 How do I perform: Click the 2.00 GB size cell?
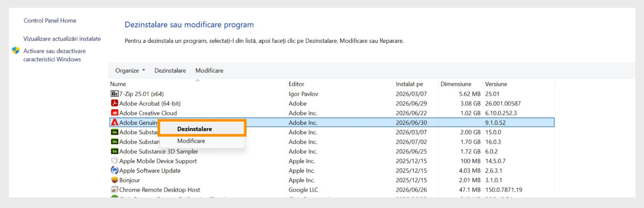pos(470,132)
